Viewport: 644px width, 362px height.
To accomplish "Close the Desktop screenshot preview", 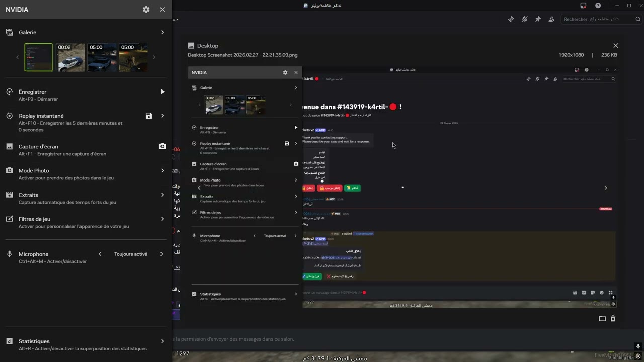I will click(615, 46).
